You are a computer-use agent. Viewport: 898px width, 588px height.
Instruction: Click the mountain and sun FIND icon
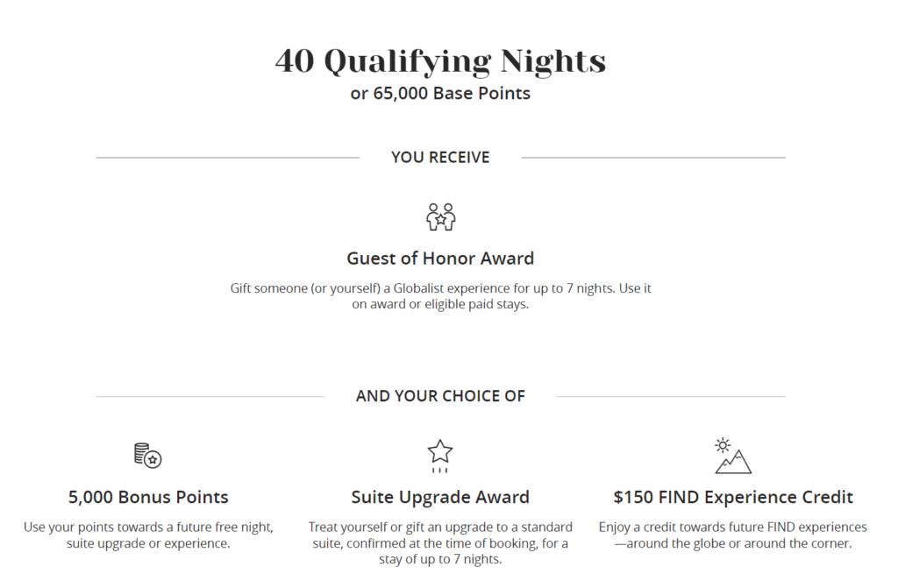[x=733, y=456]
